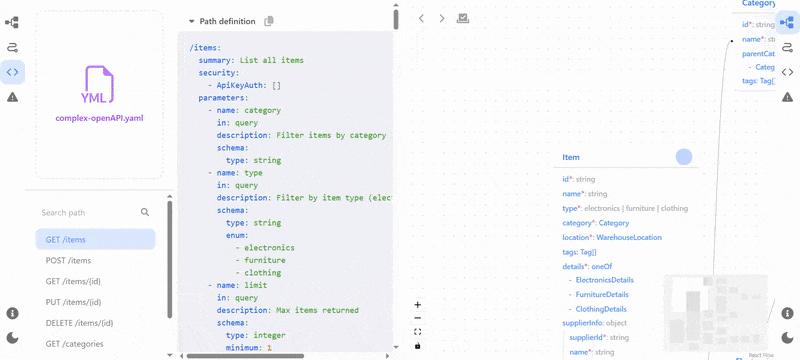The image size is (800, 360).
Task: Click the complex-openAPI.yaml file name
Action: 99,118
